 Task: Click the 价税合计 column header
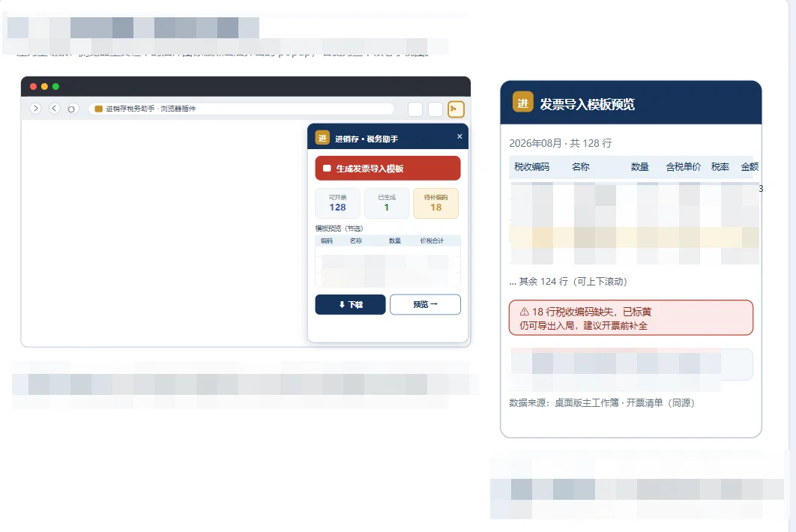pos(432,241)
